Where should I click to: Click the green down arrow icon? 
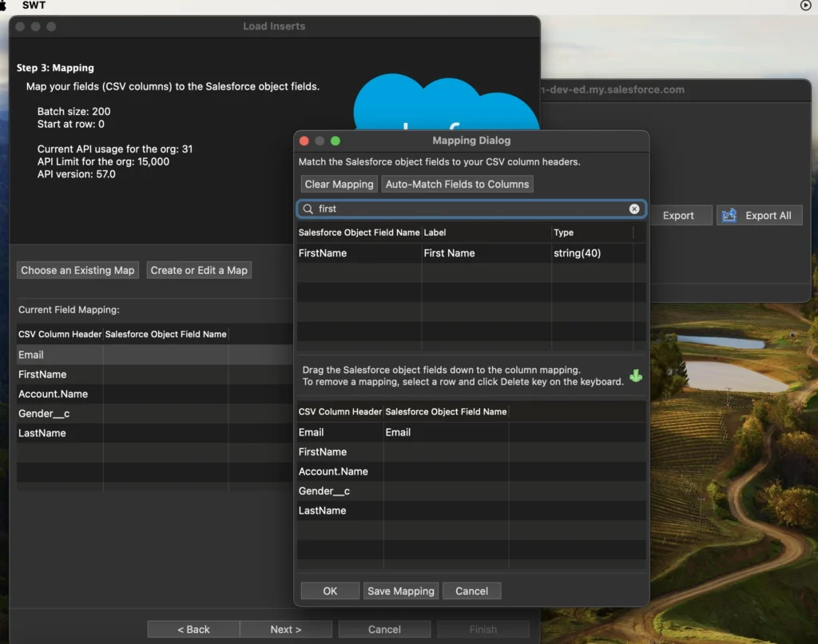pyautogui.click(x=635, y=376)
